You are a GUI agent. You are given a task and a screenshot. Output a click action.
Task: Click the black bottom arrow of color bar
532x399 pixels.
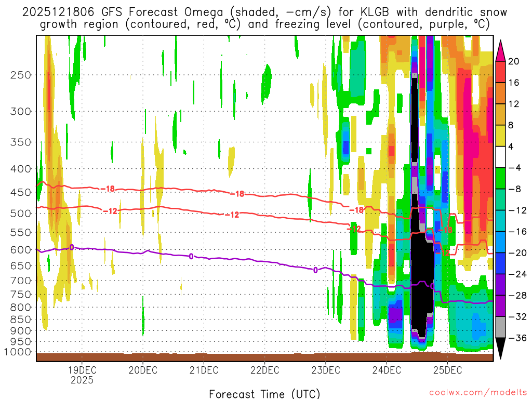click(x=500, y=348)
